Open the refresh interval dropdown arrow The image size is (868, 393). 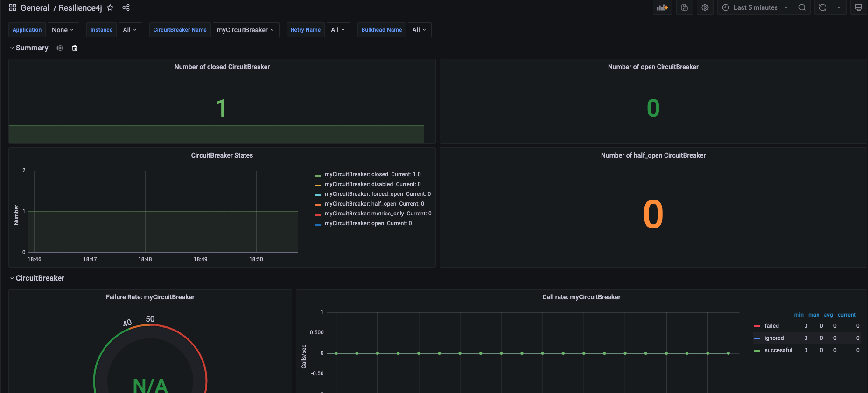coord(839,7)
